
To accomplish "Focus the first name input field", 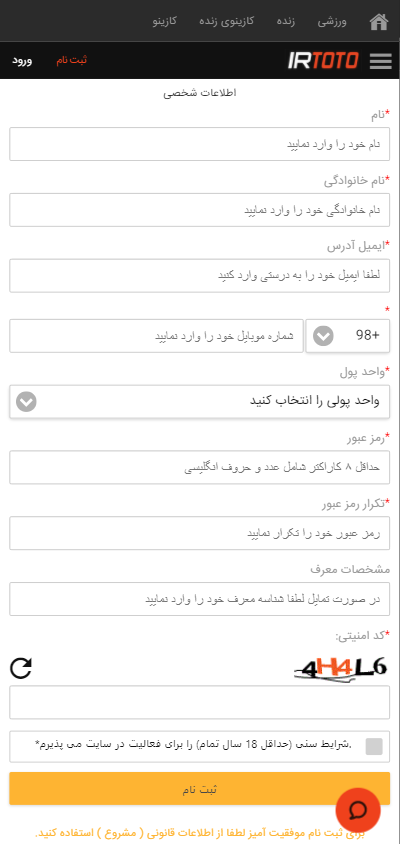I will (200, 144).
